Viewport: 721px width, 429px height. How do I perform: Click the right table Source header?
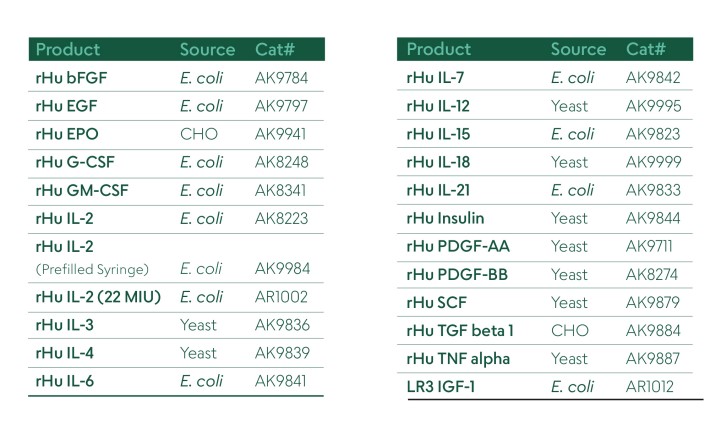[x=578, y=49]
